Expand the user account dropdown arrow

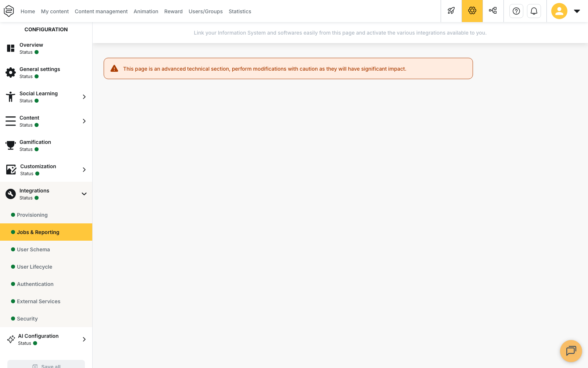point(577,11)
